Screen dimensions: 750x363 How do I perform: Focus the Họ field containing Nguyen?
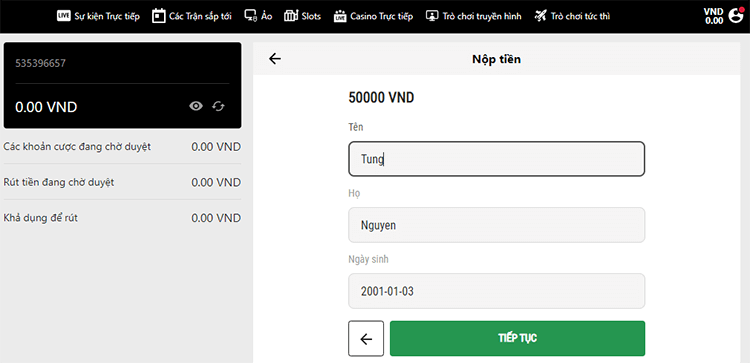496,225
